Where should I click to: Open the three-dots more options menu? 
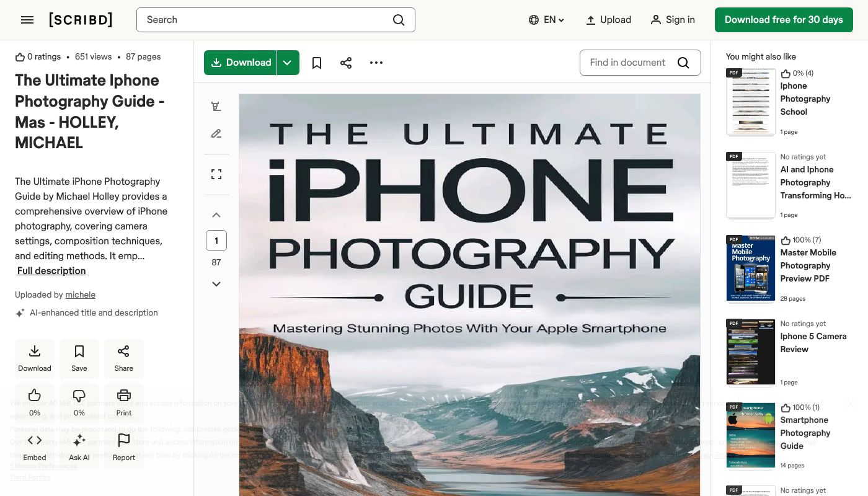(x=376, y=63)
